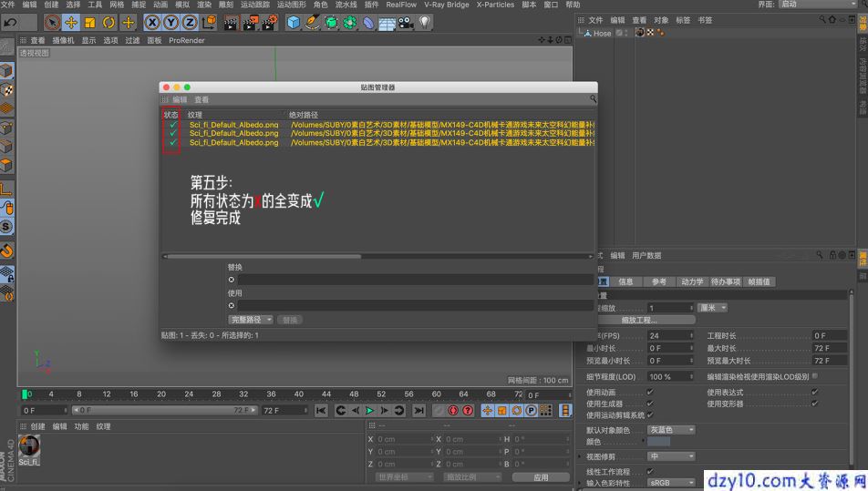Screen dimensions: 868x491
Task: Open the 编辑 menu in texture manager
Action: point(180,99)
